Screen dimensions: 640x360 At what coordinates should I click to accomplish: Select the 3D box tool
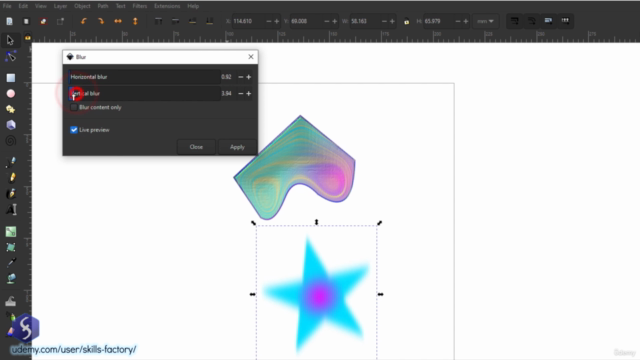(x=11, y=124)
